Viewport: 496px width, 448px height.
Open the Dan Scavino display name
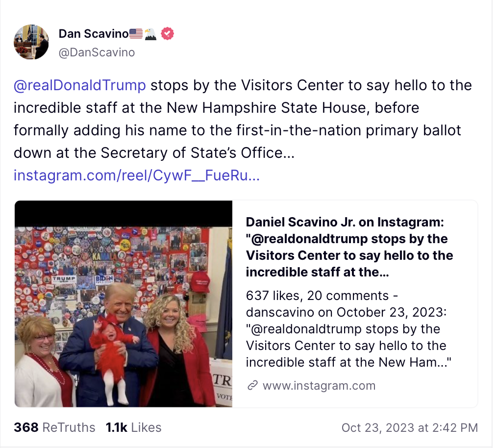tap(94, 34)
